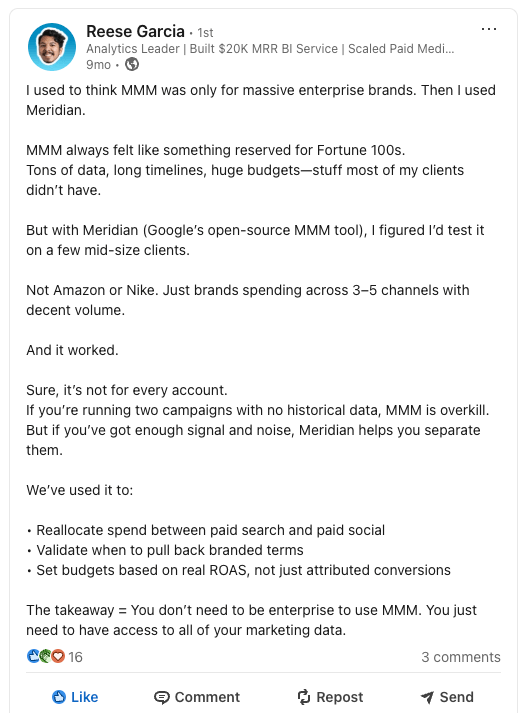Click the 9mo post timestamp

coord(98,65)
